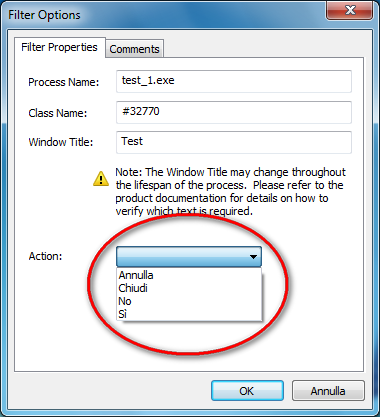380x417 pixels.
Task: Click the Action label text
Action: pos(45,256)
